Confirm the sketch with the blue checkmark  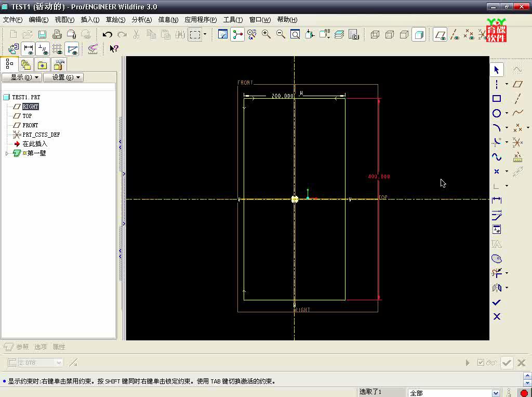click(497, 302)
